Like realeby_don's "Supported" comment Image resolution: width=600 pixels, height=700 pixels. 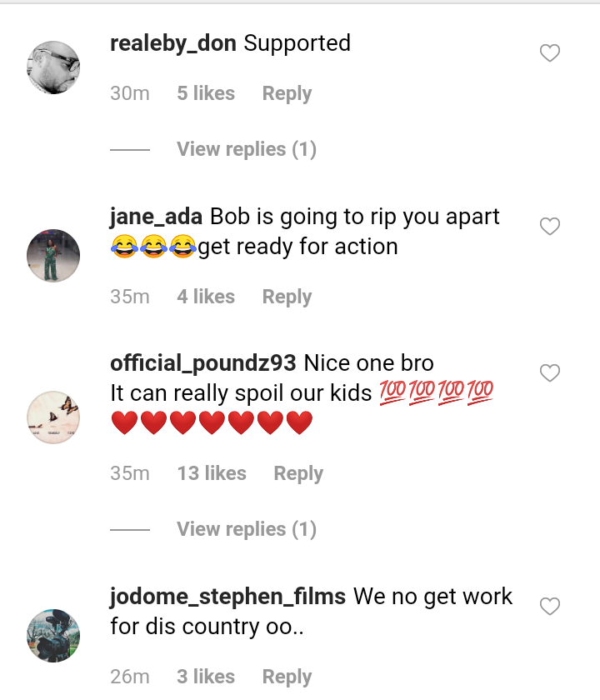[550, 54]
